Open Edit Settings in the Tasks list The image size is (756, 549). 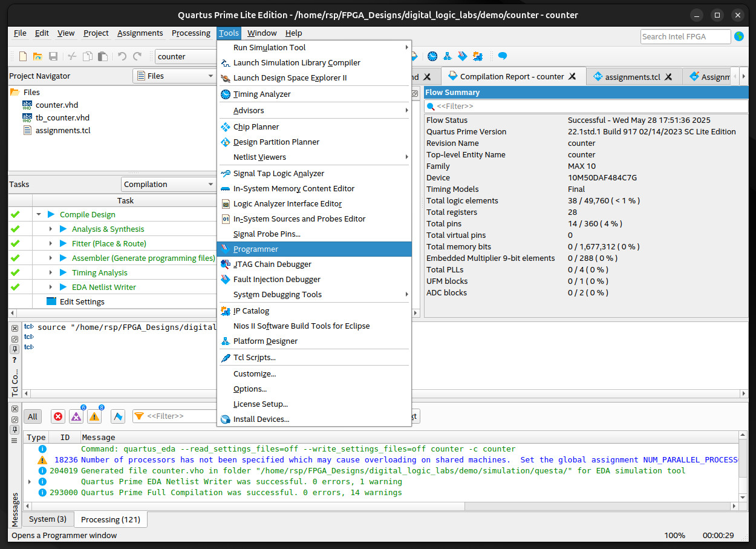[82, 301]
